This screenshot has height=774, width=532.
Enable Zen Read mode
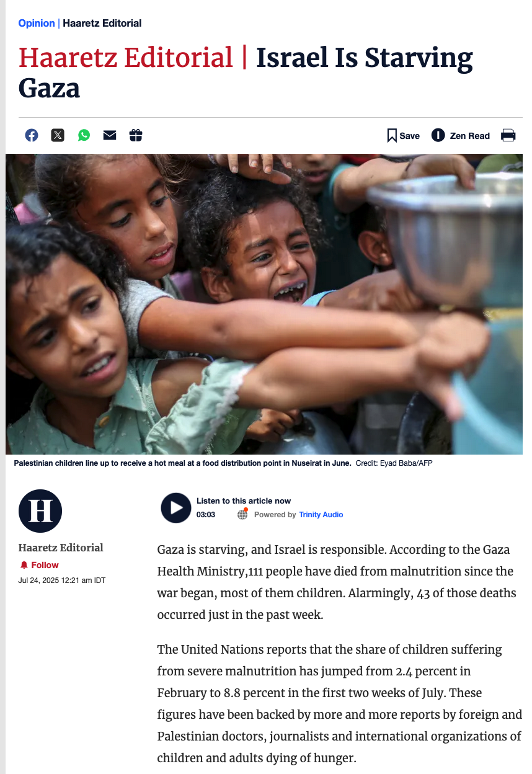pos(461,135)
